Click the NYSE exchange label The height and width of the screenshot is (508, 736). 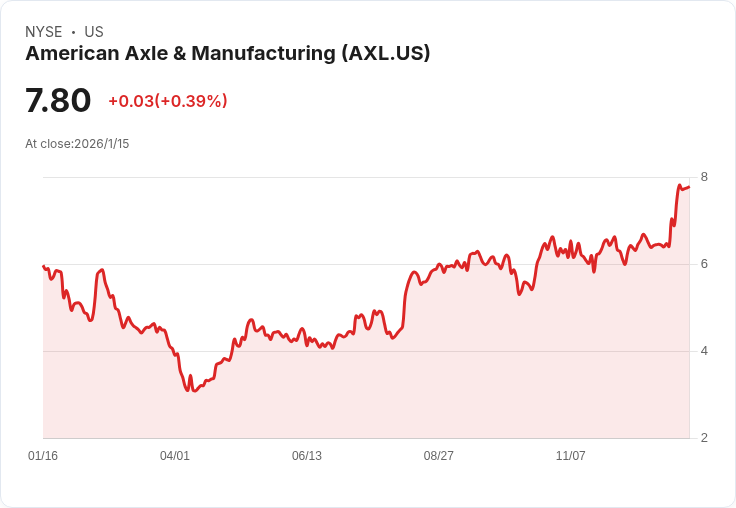[x=44, y=32]
